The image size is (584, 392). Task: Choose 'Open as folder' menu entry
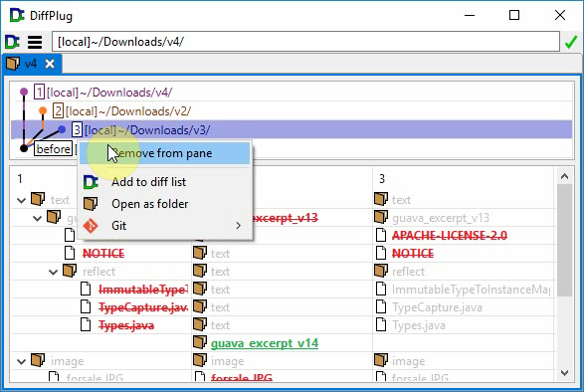(x=164, y=204)
